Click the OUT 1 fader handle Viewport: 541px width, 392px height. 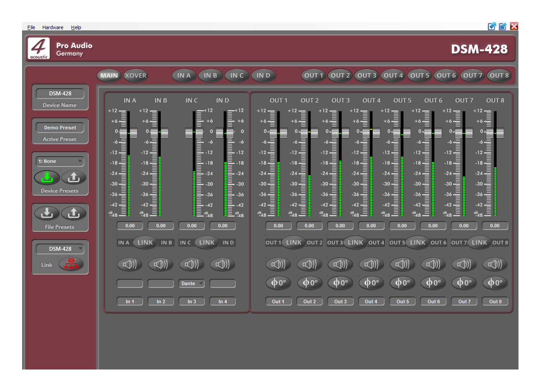tap(279, 132)
